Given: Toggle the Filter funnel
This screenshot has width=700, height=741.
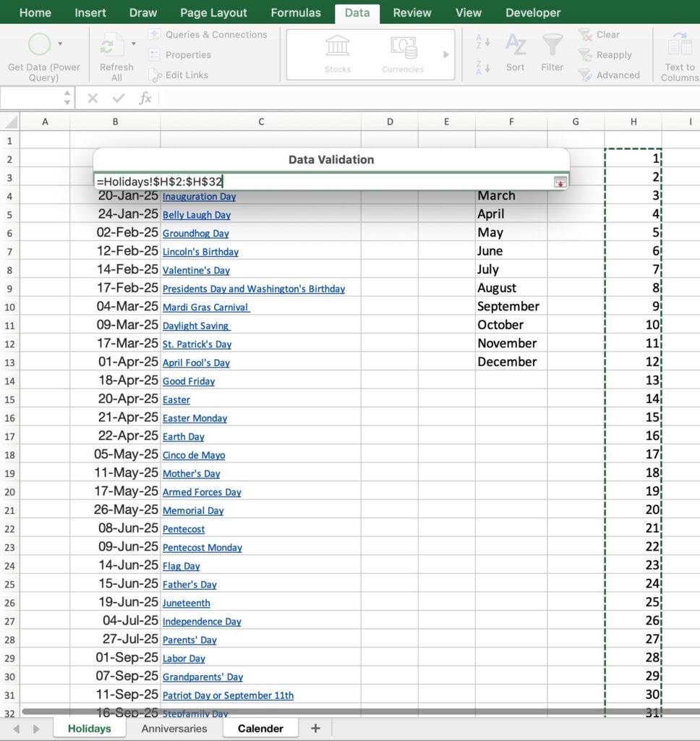Looking at the screenshot, I should tap(552, 52).
